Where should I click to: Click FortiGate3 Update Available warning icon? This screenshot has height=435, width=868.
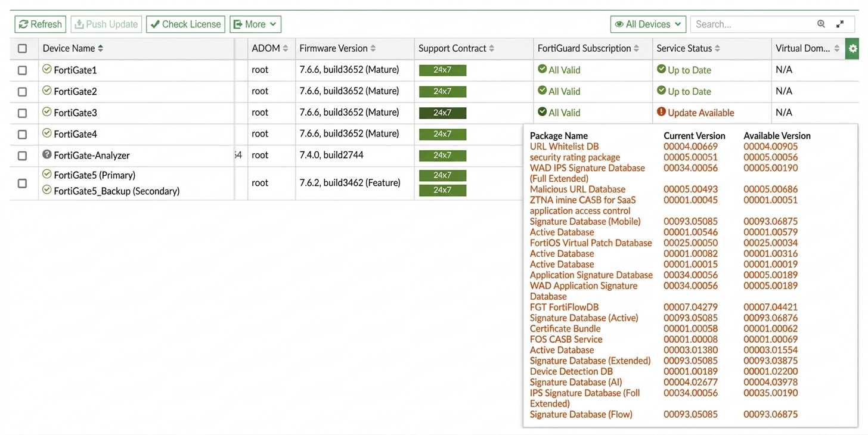coord(661,111)
